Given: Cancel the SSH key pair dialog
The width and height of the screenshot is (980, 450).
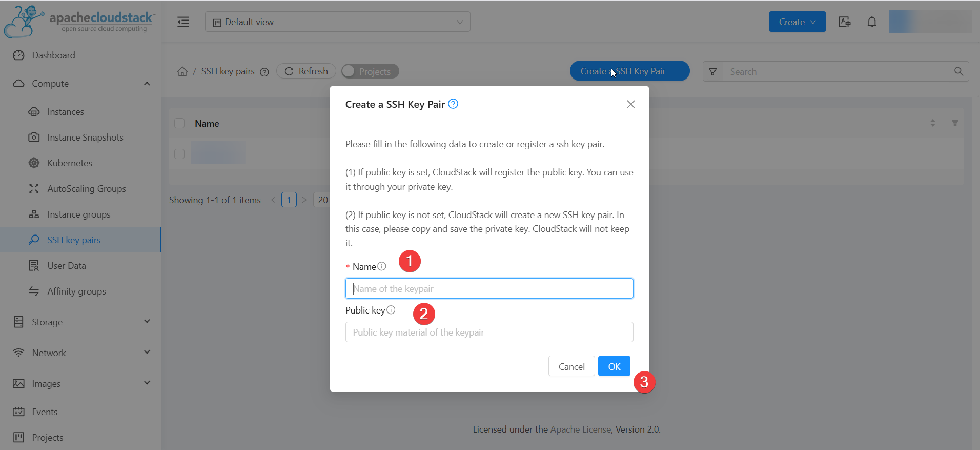Looking at the screenshot, I should [x=571, y=366].
